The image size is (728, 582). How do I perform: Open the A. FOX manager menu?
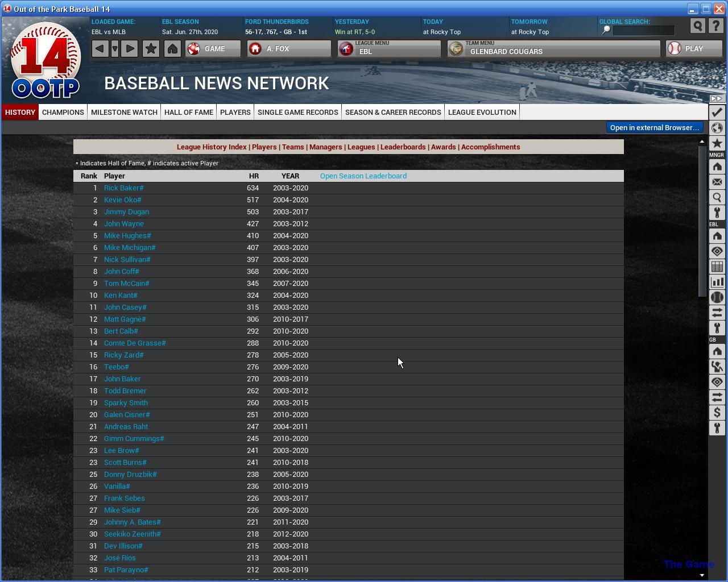tap(289, 49)
